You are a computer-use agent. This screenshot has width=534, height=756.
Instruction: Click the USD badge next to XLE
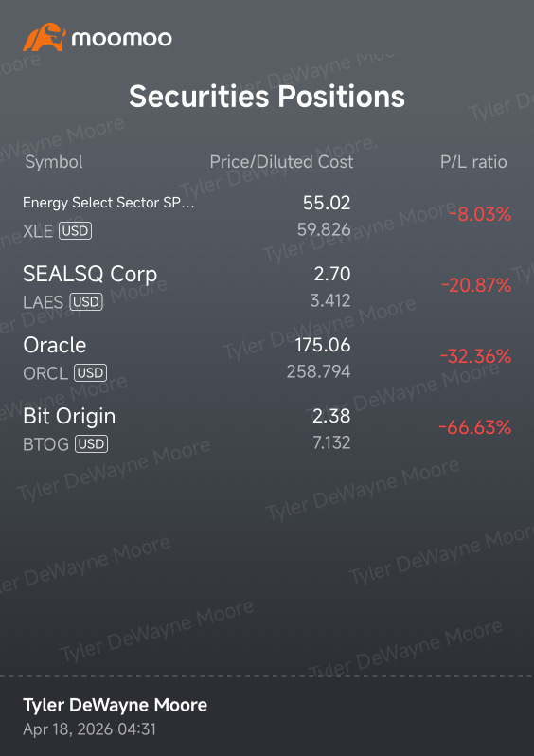[x=75, y=231]
